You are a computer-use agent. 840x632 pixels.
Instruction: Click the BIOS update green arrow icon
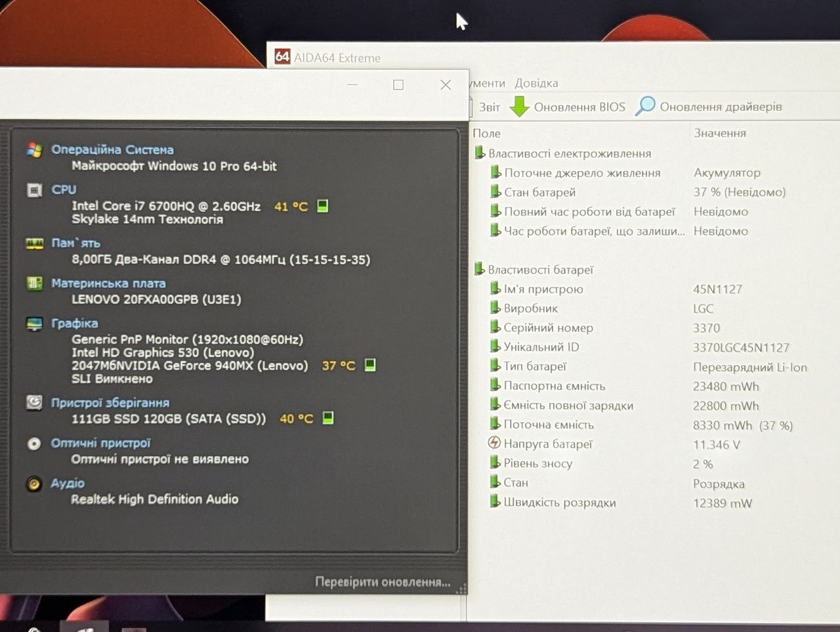click(519, 106)
